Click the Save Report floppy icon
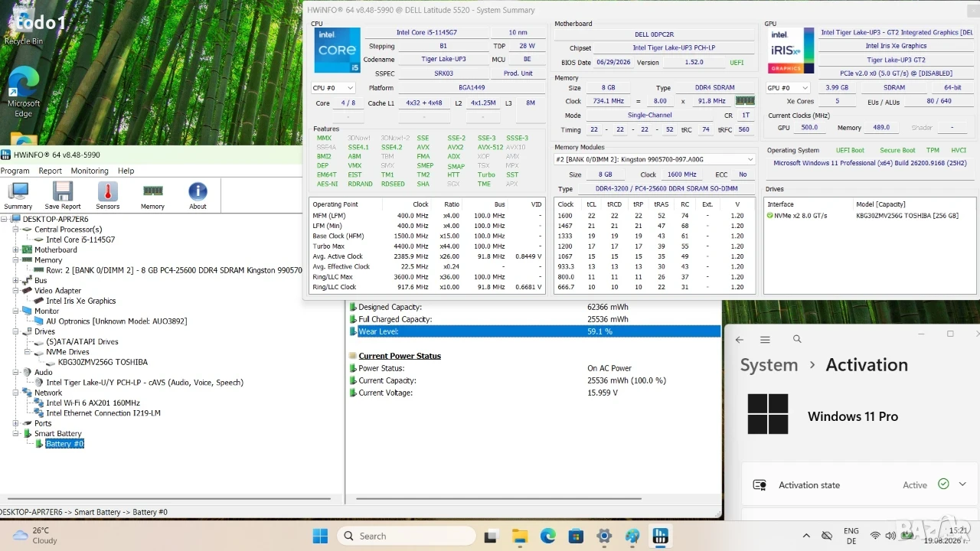 62,196
